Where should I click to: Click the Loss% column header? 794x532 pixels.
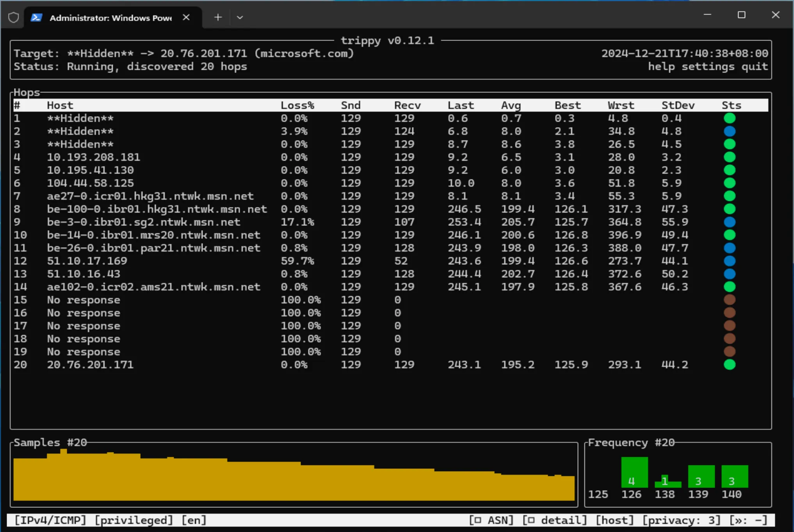[x=297, y=105]
